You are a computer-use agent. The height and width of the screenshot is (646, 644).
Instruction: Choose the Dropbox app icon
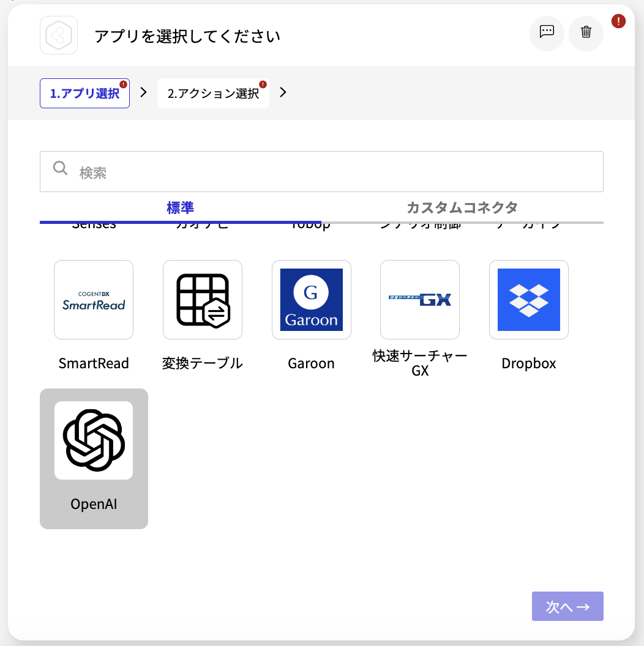click(x=528, y=300)
